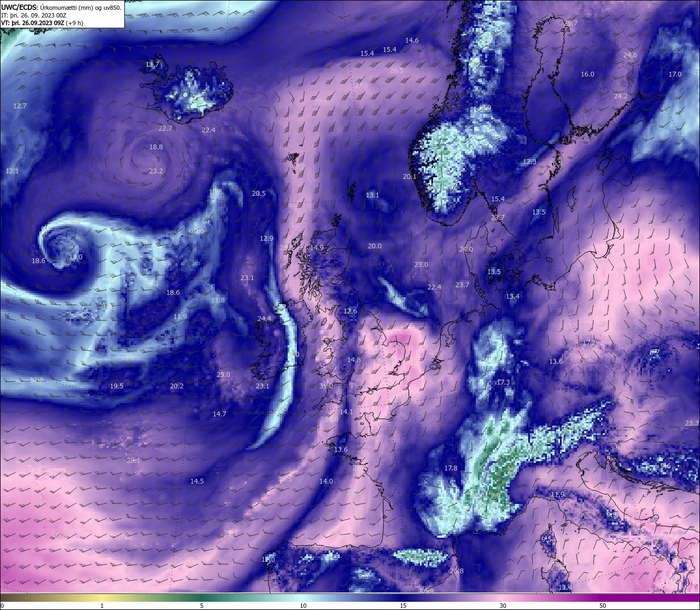Click the legend tick label '10'
The width and height of the screenshot is (700, 610).
pos(302,606)
